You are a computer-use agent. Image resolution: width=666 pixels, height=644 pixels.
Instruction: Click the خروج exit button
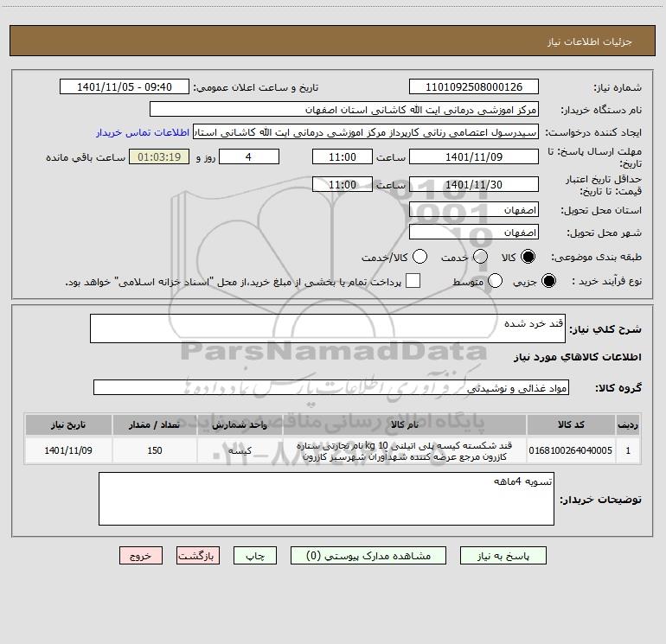click(141, 556)
